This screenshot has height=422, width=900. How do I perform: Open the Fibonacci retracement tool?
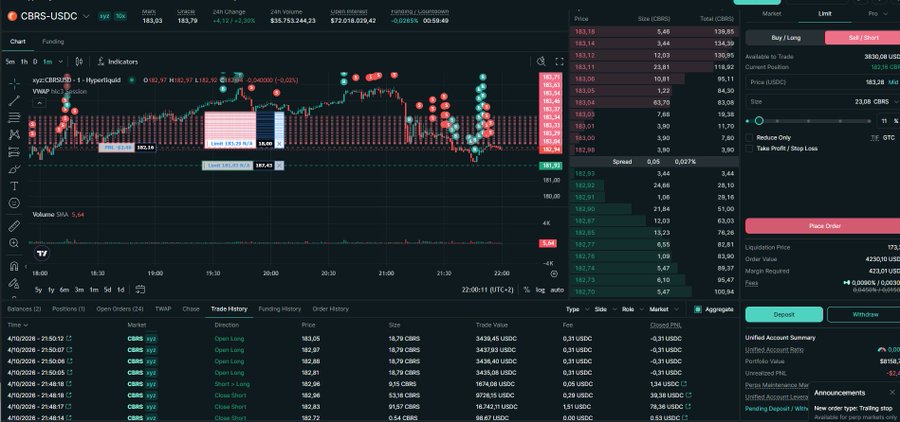[x=14, y=118]
